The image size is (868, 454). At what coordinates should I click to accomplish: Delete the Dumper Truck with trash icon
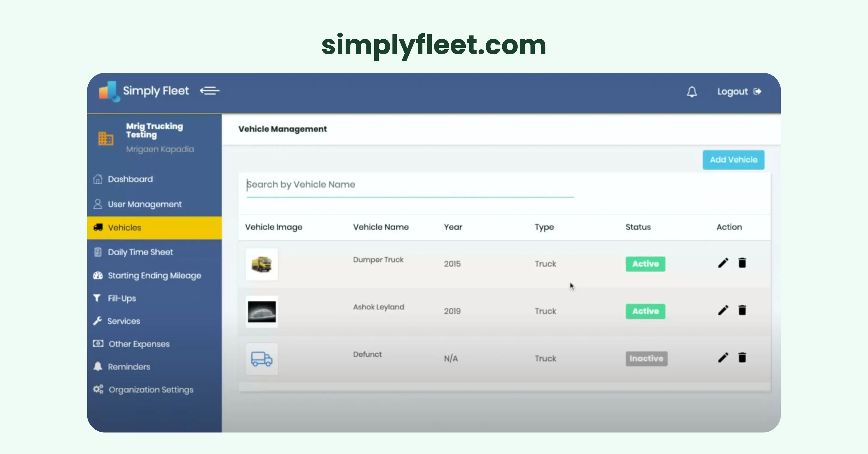[x=742, y=263]
